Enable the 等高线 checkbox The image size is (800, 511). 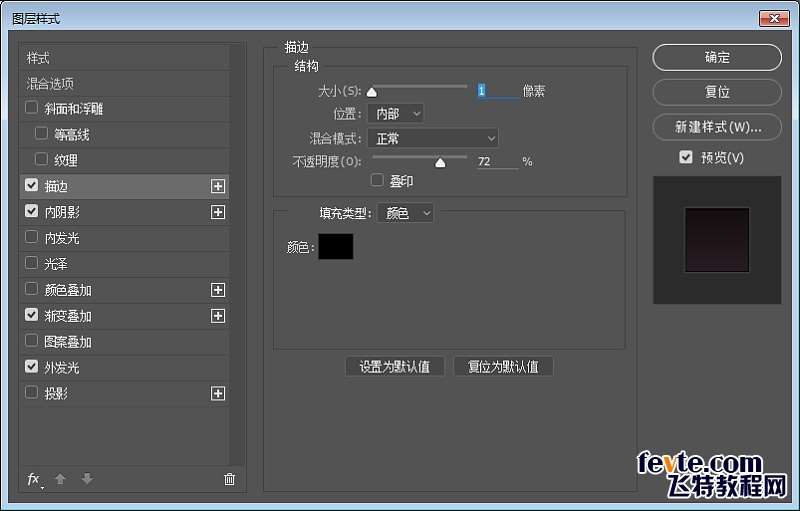(41, 134)
